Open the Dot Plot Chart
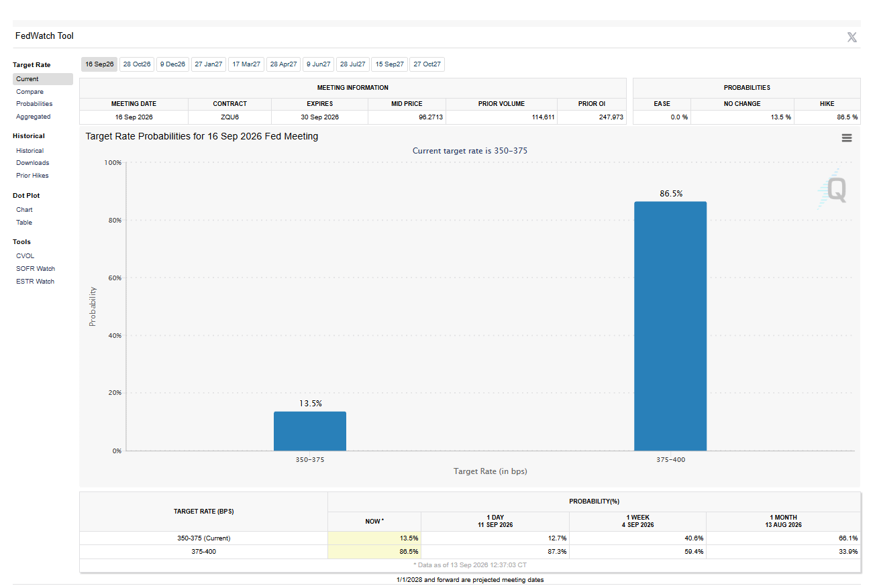 tap(25, 210)
